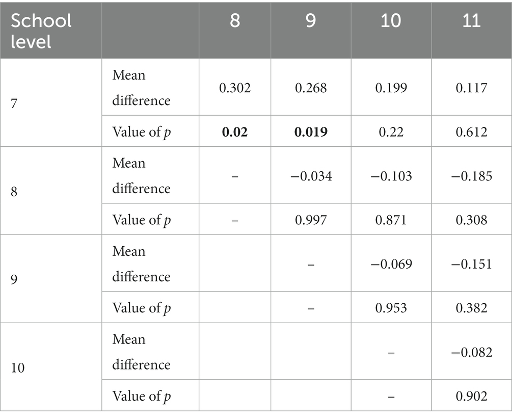This screenshot has width=512, height=420.
Task: Select column header 9
Action: point(311,20)
